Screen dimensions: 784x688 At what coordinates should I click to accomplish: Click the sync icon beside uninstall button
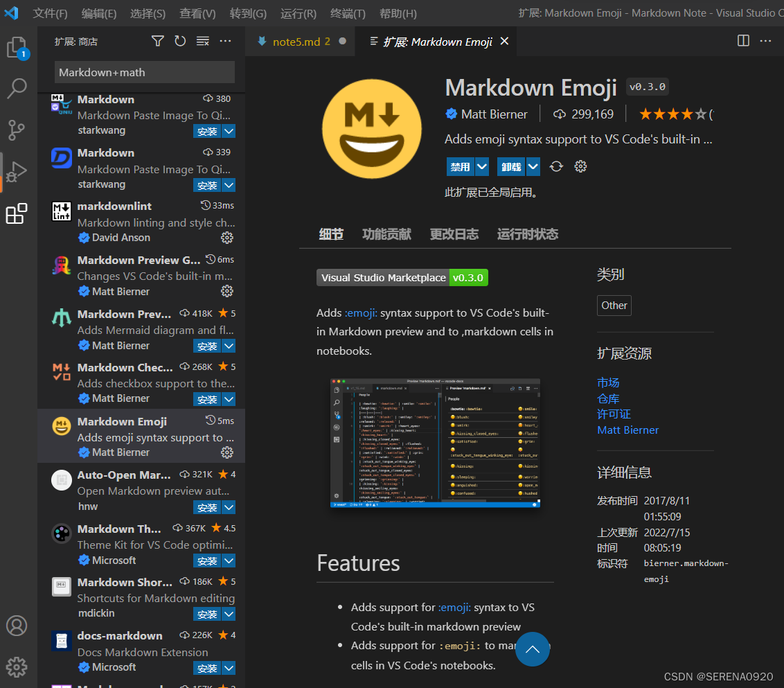(x=556, y=166)
